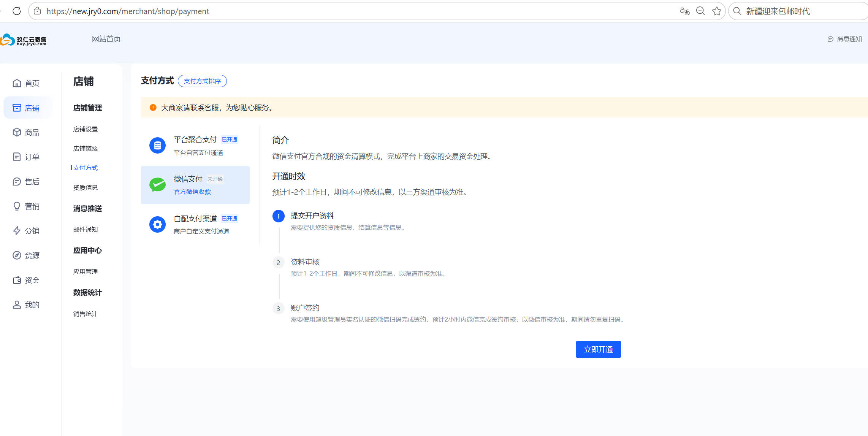Click the 应用中心 section heading
This screenshot has height=436, width=868.
pos(87,251)
